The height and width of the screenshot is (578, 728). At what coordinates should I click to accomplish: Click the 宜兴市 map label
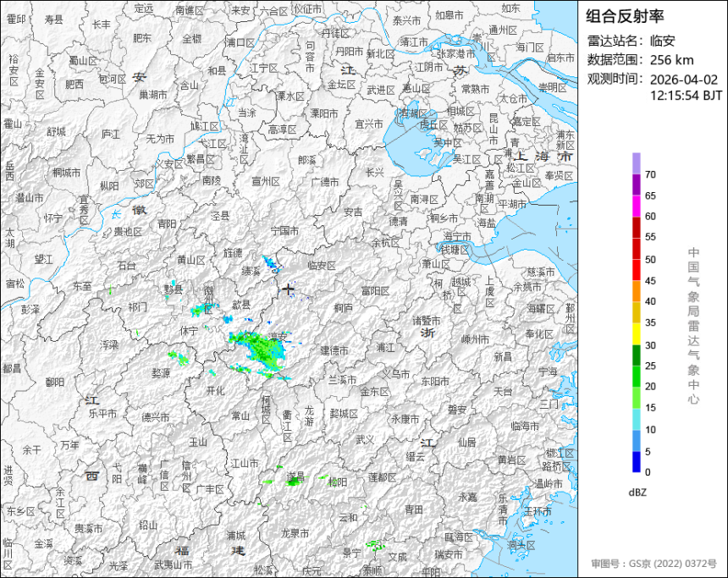pos(369,124)
